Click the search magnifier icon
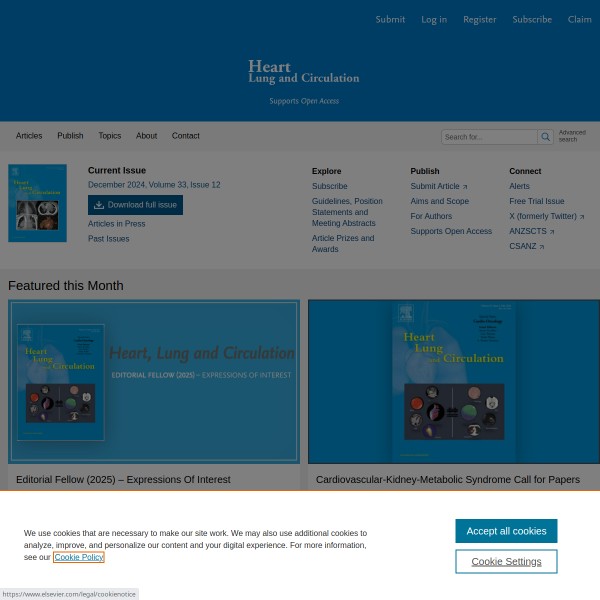 545,137
